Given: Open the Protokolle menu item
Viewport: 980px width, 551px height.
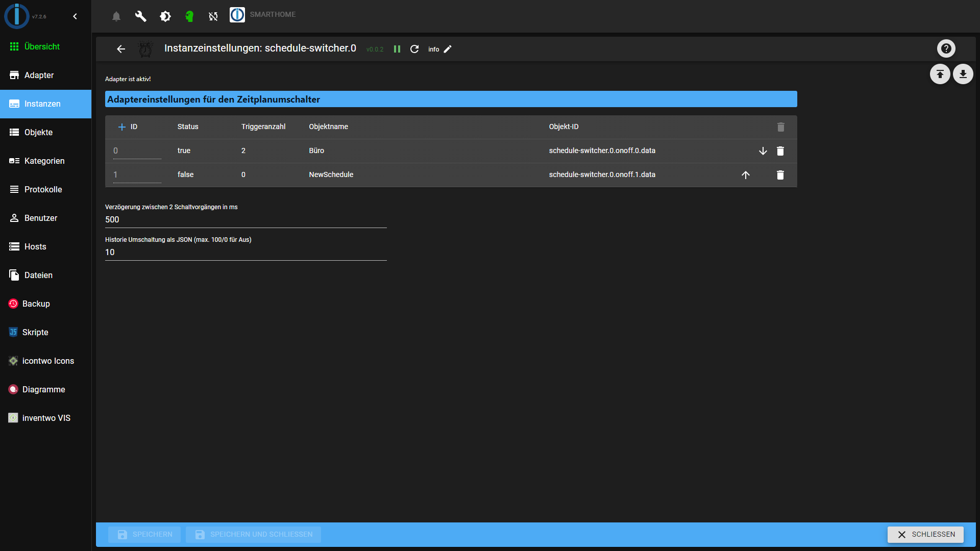Looking at the screenshot, I should [43, 189].
